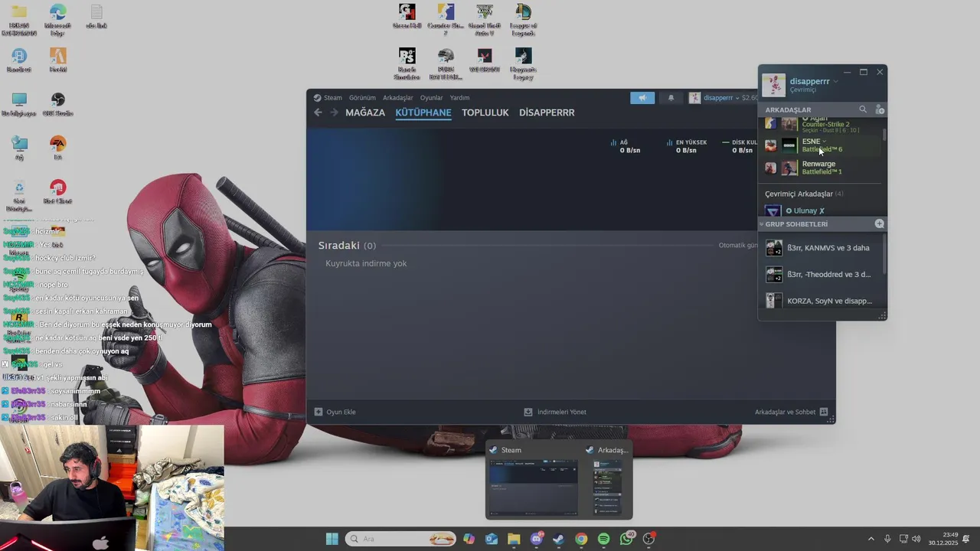The width and height of the screenshot is (980, 551).
Task: Open the Yardım menu
Action: (x=459, y=98)
